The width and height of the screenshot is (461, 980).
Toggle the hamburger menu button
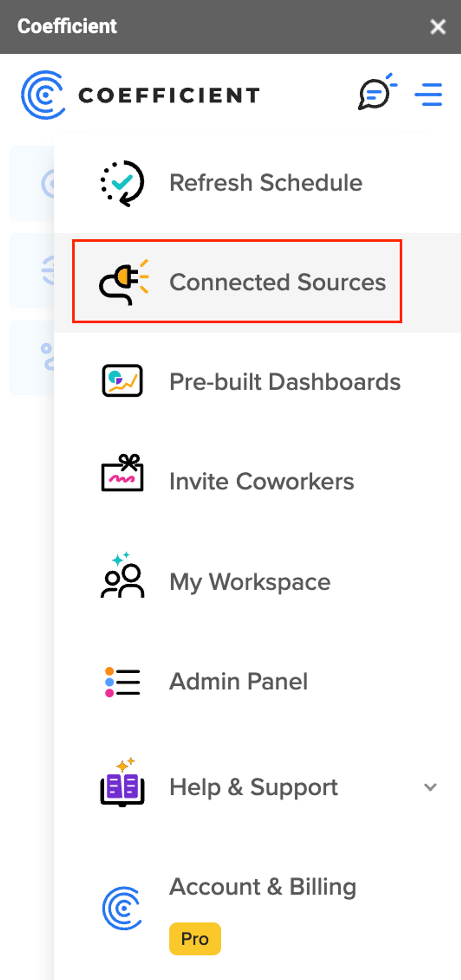point(428,94)
